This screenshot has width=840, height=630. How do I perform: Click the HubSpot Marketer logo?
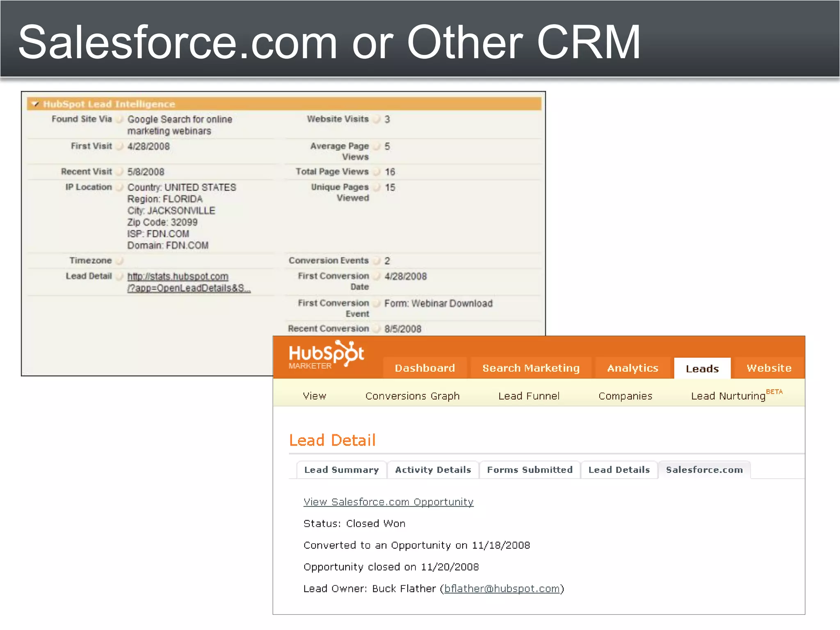pyautogui.click(x=326, y=355)
